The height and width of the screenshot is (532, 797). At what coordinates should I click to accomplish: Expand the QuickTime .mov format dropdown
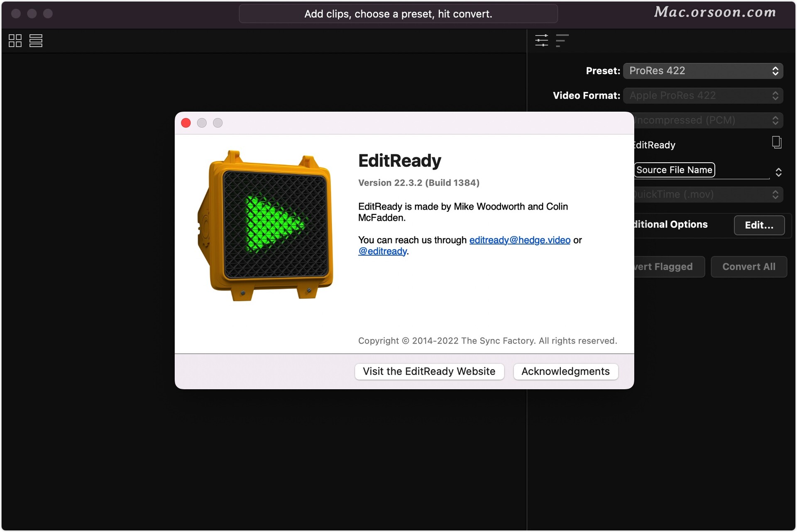704,193
